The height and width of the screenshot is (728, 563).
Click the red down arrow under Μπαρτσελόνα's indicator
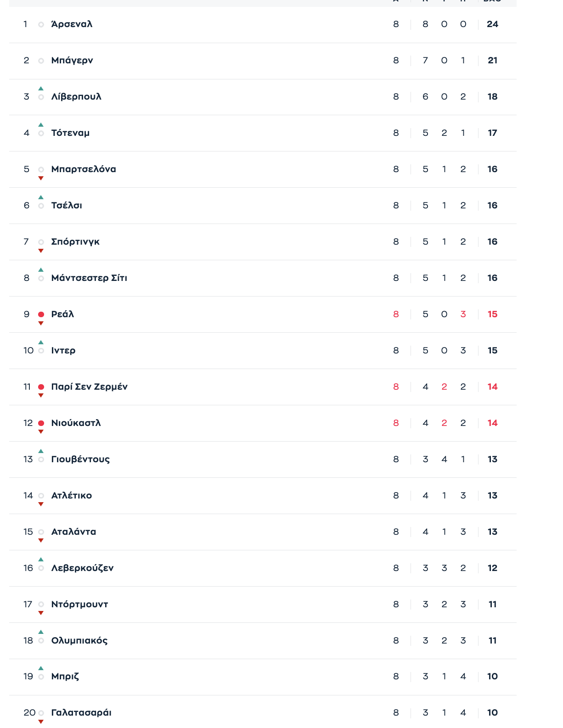pyautogui.click(x=41, y=178)
